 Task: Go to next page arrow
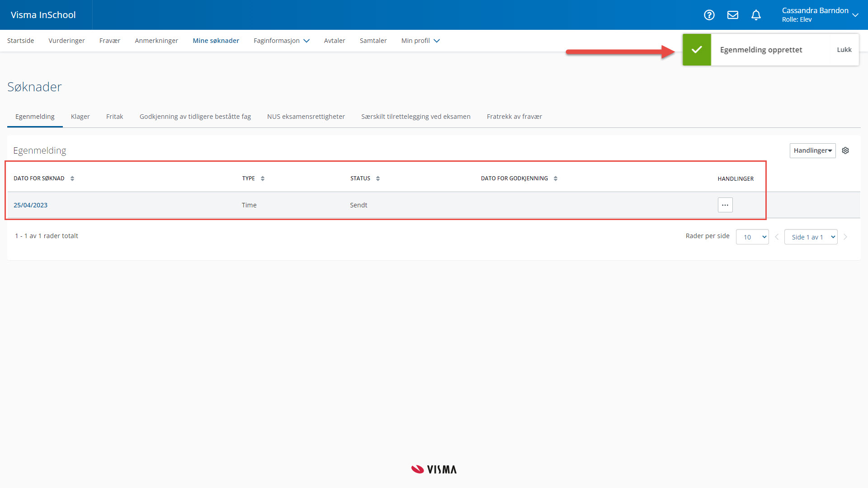pos(845,237)
